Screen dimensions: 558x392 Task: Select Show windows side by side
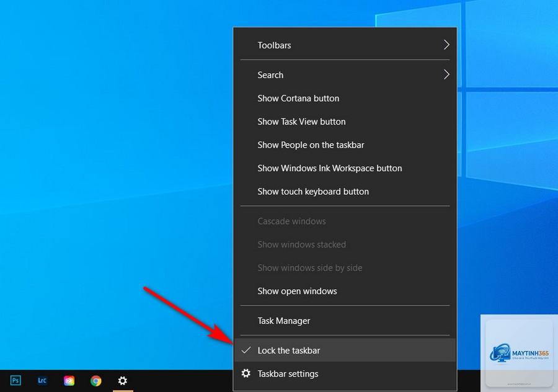[x=345, y=268]
